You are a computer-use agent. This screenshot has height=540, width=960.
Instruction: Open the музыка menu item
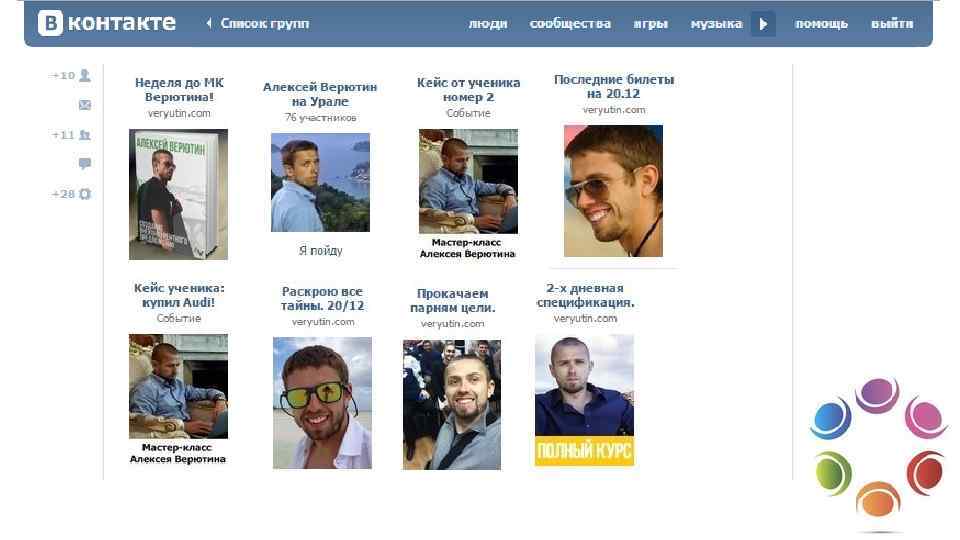[716, 24]
